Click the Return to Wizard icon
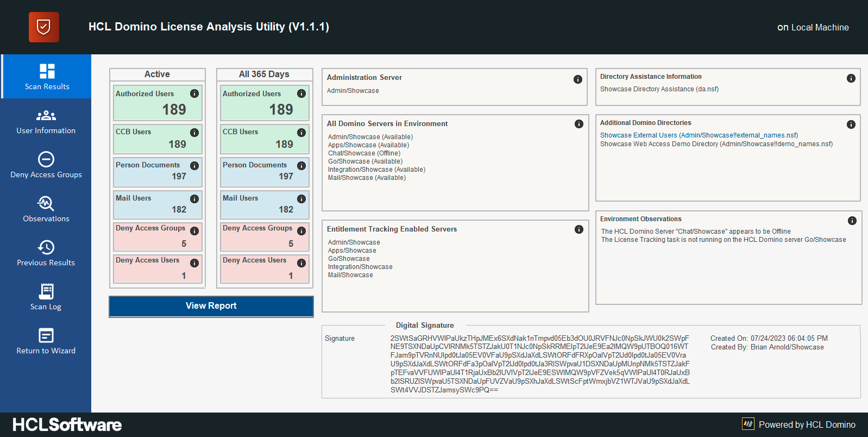Viewport: 868px width, 437px height. (x=46, y=335)
